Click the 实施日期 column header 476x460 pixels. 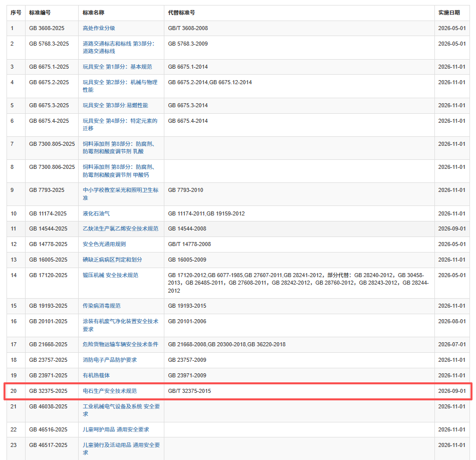(x=448, y=13)
